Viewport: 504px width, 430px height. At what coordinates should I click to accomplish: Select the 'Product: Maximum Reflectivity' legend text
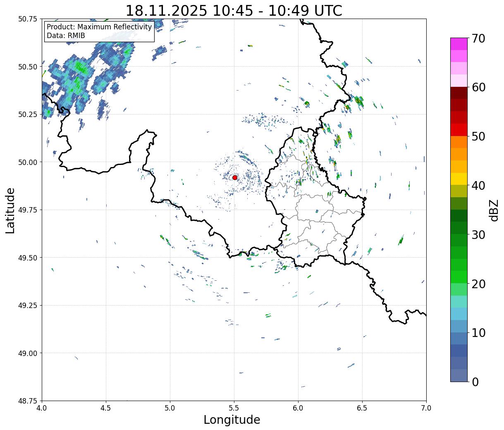point(99,27)
